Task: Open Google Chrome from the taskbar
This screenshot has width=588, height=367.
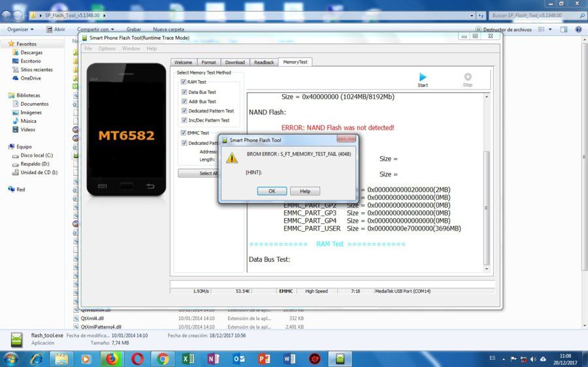Action: pyautogui.click(x=163, y=359)
